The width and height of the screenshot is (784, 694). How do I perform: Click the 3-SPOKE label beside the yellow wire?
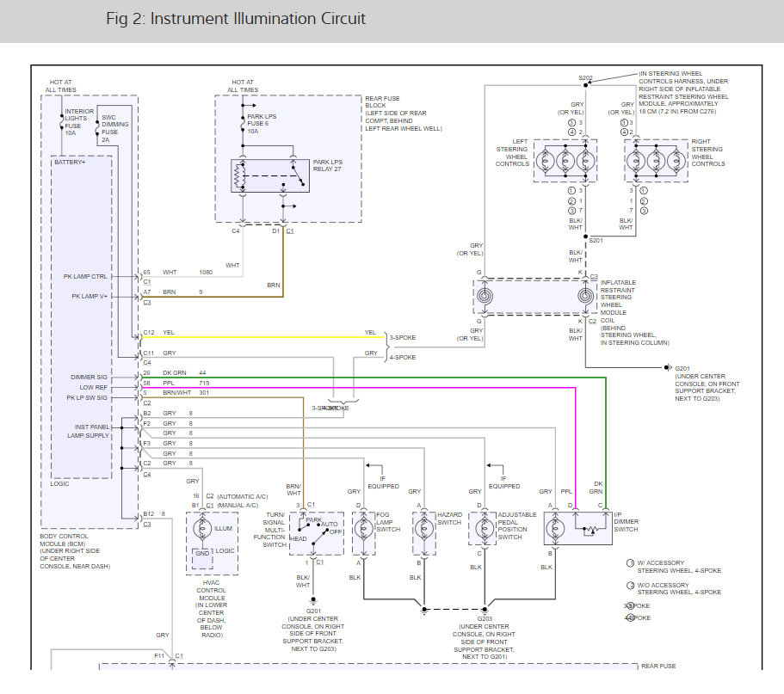tap(403, 338)
